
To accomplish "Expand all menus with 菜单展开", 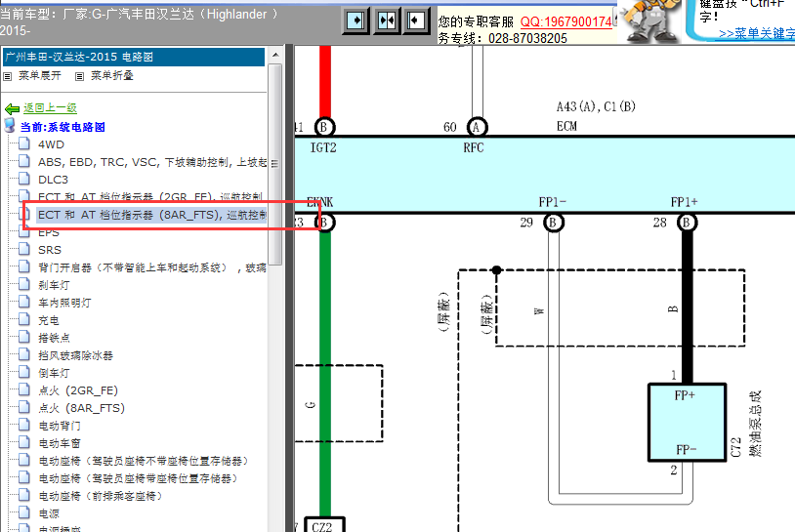I will click(x=39, y=75).
